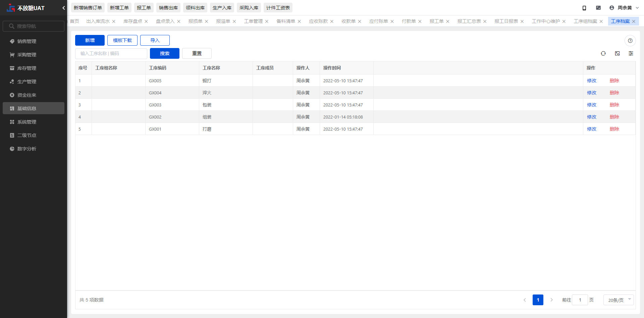Collapse the sidebar with the arrow icon

click(x=63, y=8)
